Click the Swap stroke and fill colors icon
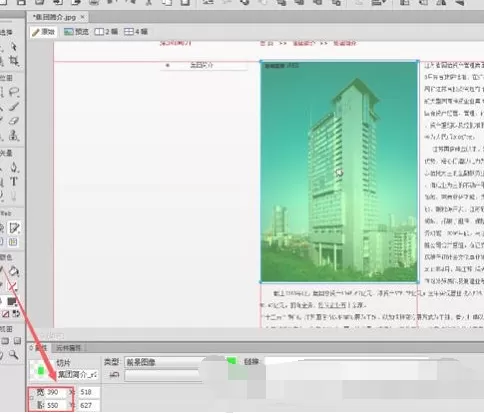 pos(16,314)
